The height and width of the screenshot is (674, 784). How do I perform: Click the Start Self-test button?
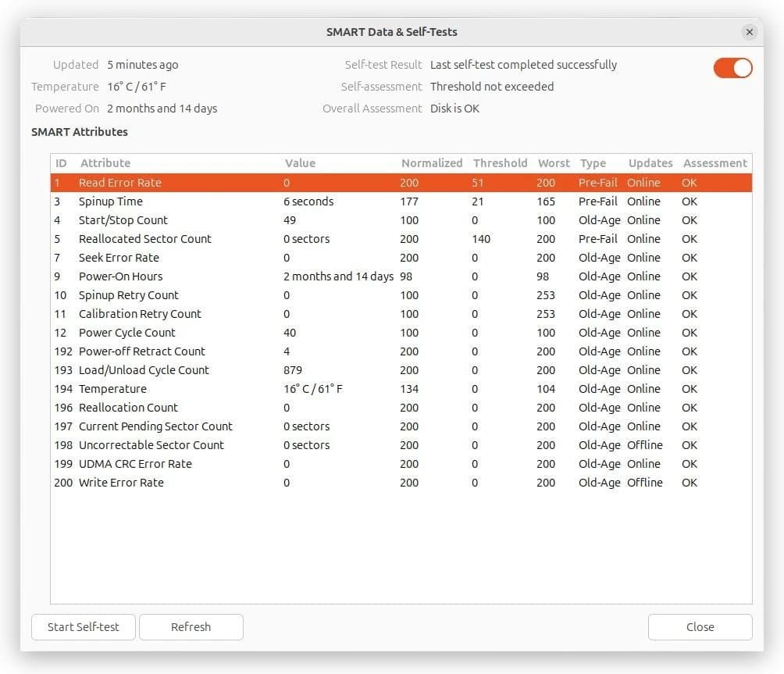(84, 627)
